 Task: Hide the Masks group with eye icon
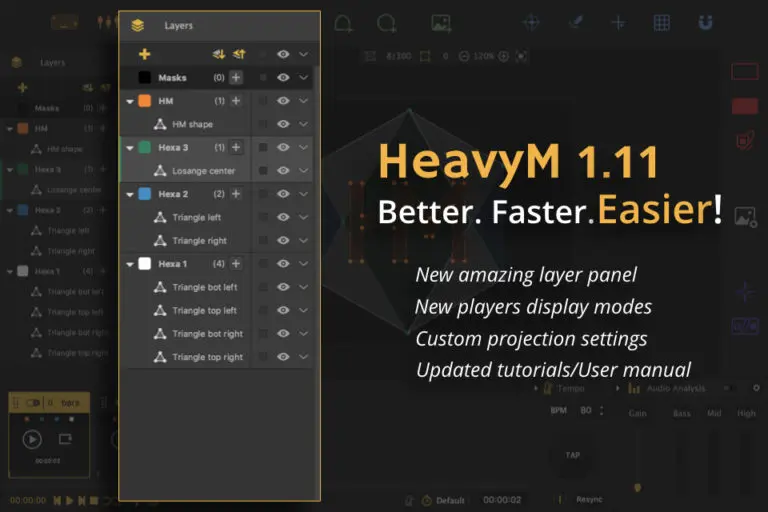click(283, 77)
